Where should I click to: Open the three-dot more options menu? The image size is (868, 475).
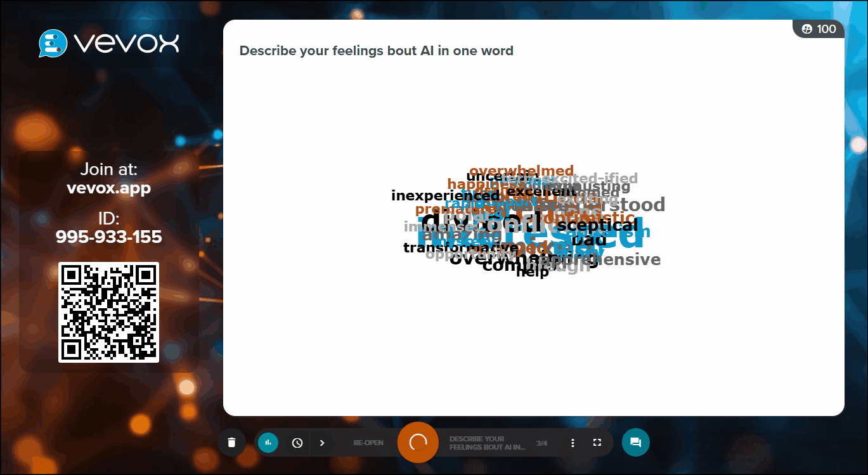pos(573,443)
